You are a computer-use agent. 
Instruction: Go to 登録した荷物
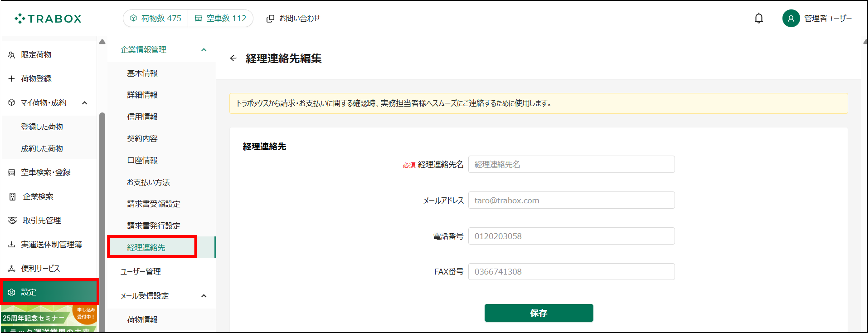point(42,127)
